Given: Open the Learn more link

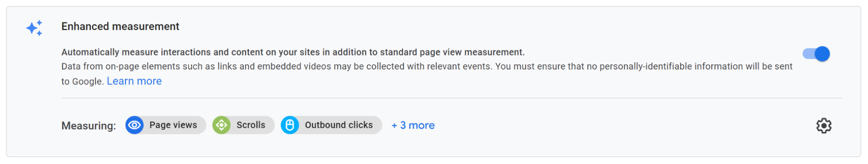Looking at the screenshot, I should coord(134,81).
